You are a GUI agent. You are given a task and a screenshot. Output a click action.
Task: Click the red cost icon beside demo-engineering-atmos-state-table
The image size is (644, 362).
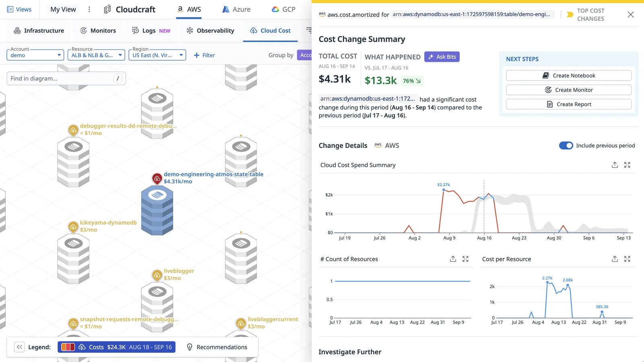(157, 178)
